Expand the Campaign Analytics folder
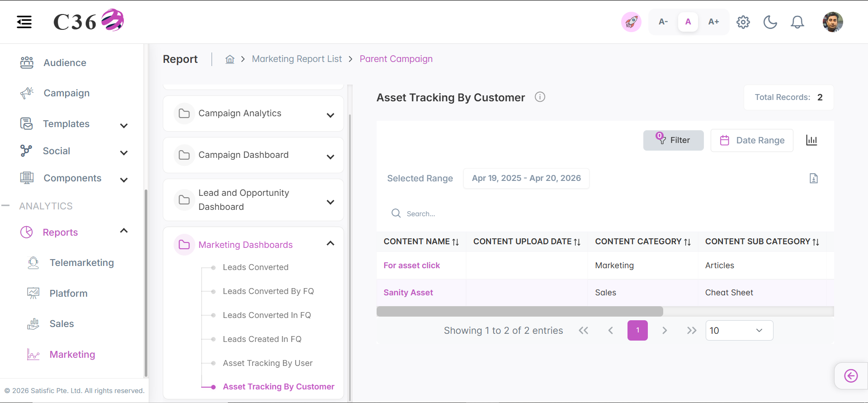868x403 pixels. click(x=253, y=114)
